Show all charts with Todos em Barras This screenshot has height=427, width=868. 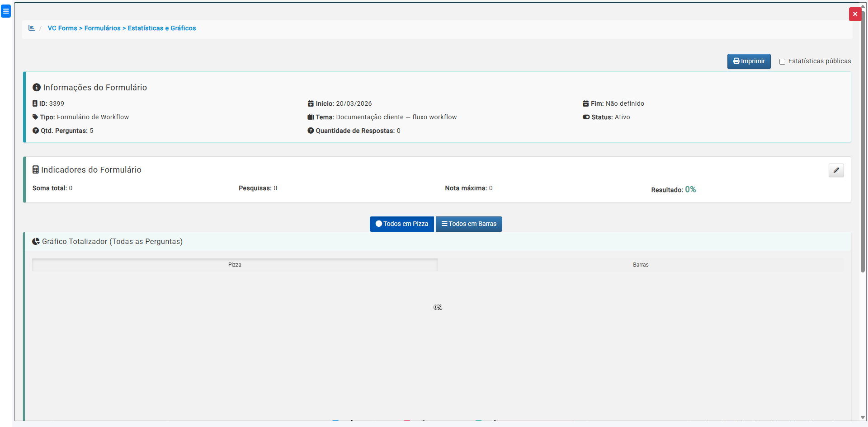(469, 224)
